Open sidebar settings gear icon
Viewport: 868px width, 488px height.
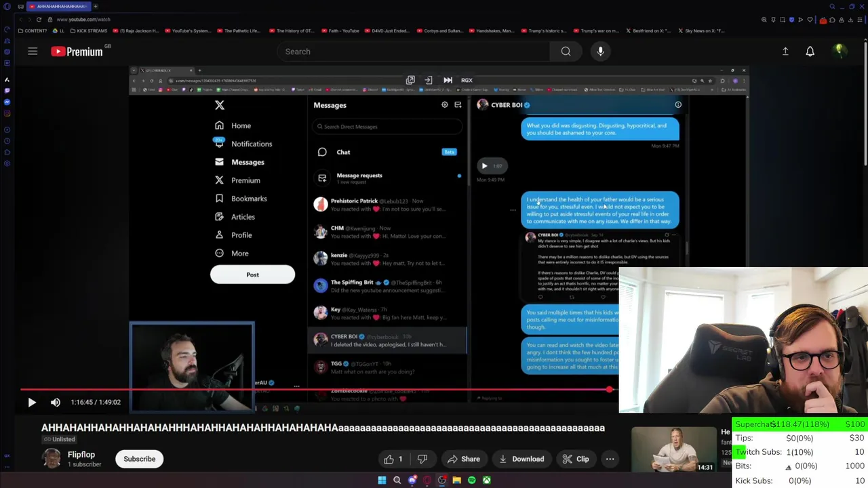7,163
